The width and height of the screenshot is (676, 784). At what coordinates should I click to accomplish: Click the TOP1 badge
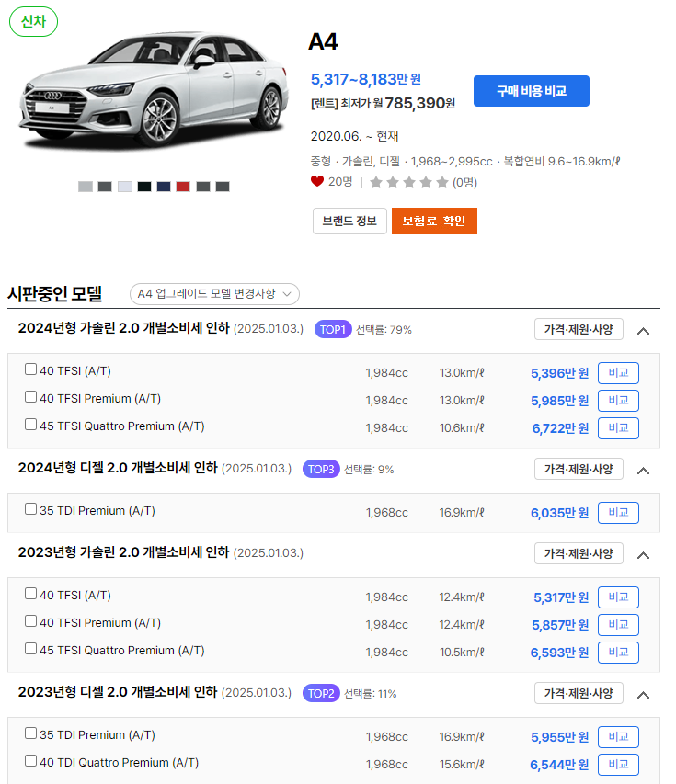tap(333, 329)
